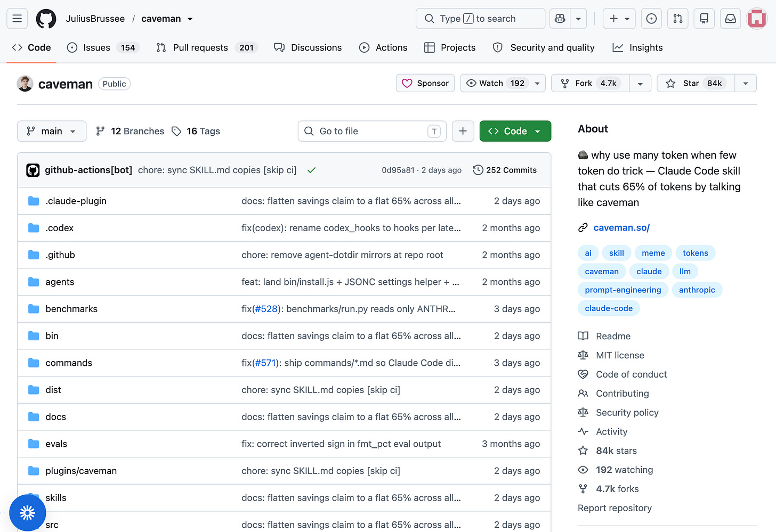Image resolution: width=776 pixels, height=532 pixels.
Task: Click the Activity pulse icon
Action: click(583, 432)
